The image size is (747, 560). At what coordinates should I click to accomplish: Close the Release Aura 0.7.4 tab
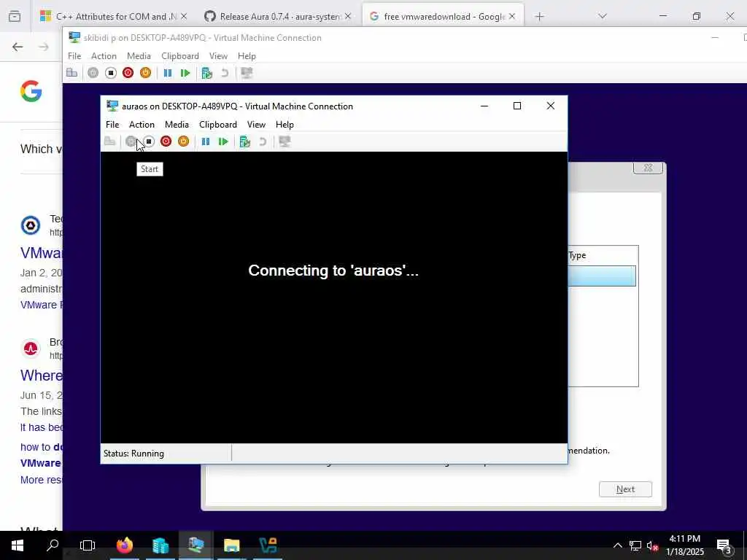(x=348, y=17)
